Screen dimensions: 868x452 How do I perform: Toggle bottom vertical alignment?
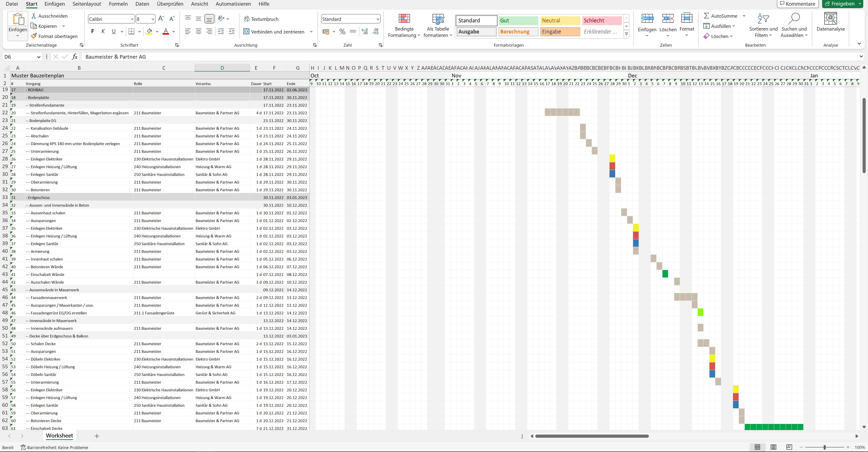coord(209,19)
